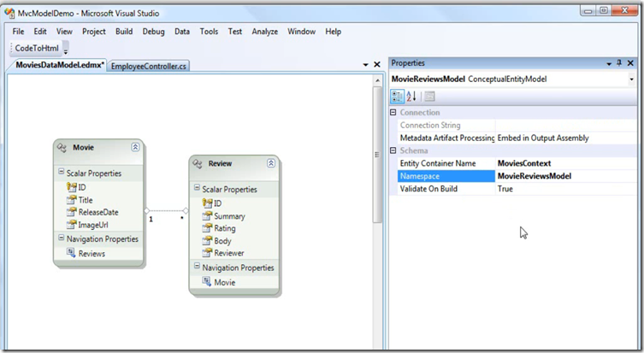Collapse Movie Scalar Properties section
644x353 pixels.
(61, 172)
